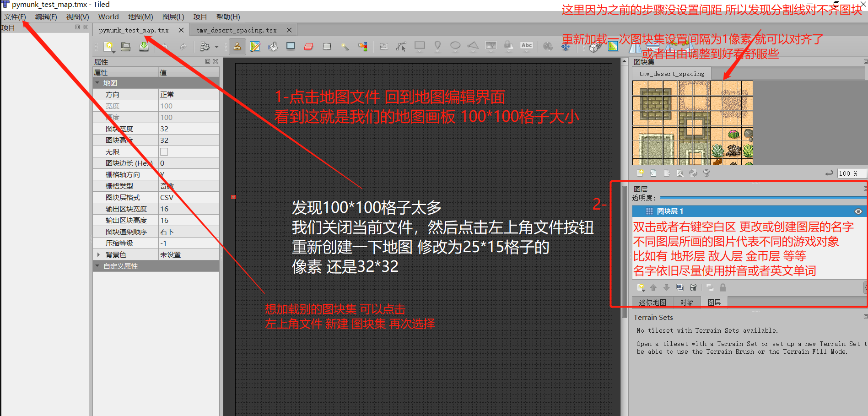Choose the Insert Text tool (Abc)

pos(526,46)
